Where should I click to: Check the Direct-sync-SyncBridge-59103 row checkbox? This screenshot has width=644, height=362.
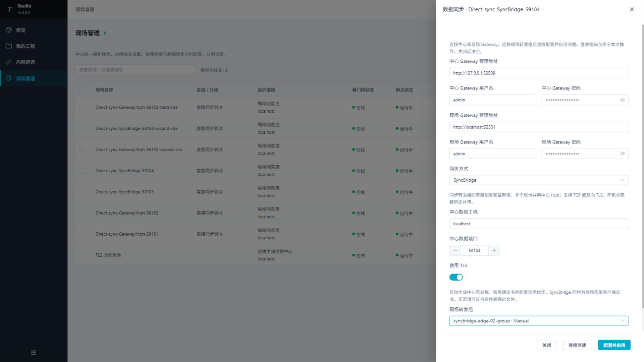point(82,192)
